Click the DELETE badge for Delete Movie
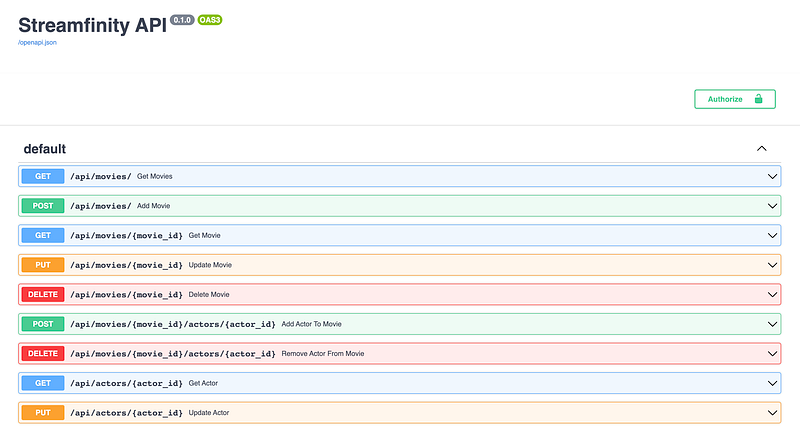The image size is (800, 426). (43, 295)
